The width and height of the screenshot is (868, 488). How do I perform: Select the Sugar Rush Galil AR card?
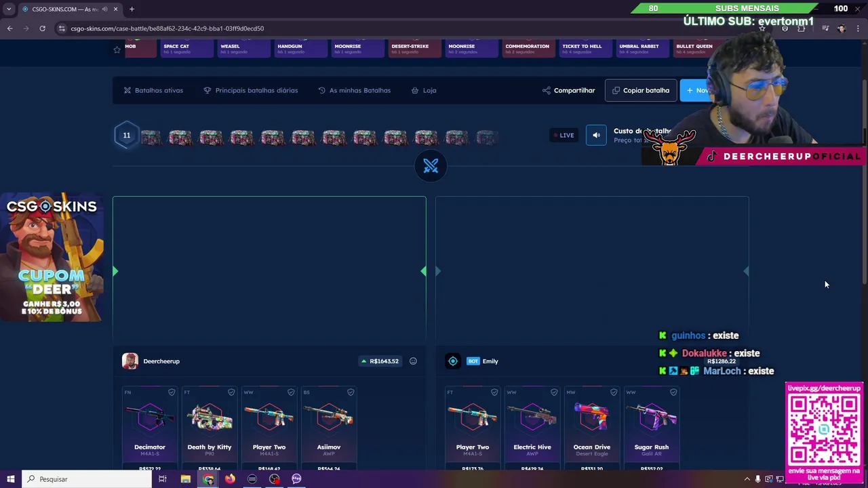[652, 428]
